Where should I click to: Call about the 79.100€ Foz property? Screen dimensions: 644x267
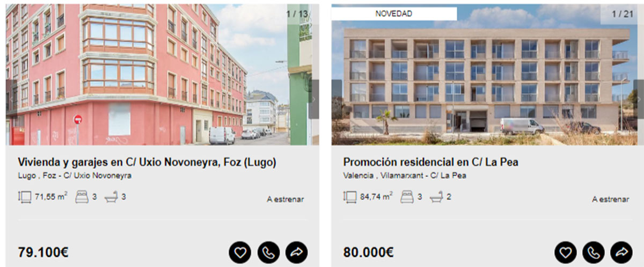point(268,252)
